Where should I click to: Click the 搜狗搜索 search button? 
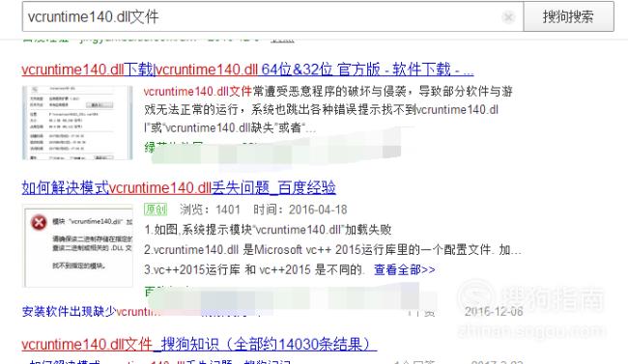[x=568, y=16]
